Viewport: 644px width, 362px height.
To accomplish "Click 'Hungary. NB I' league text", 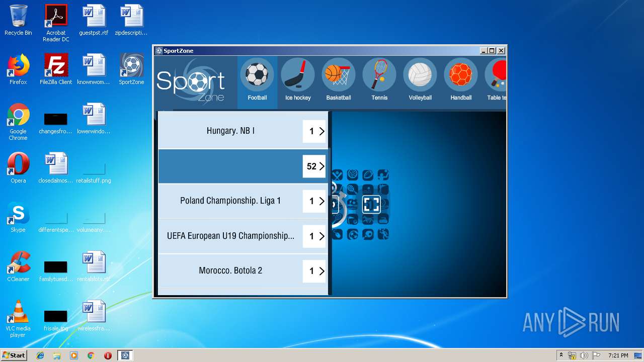I will (230, 131).
